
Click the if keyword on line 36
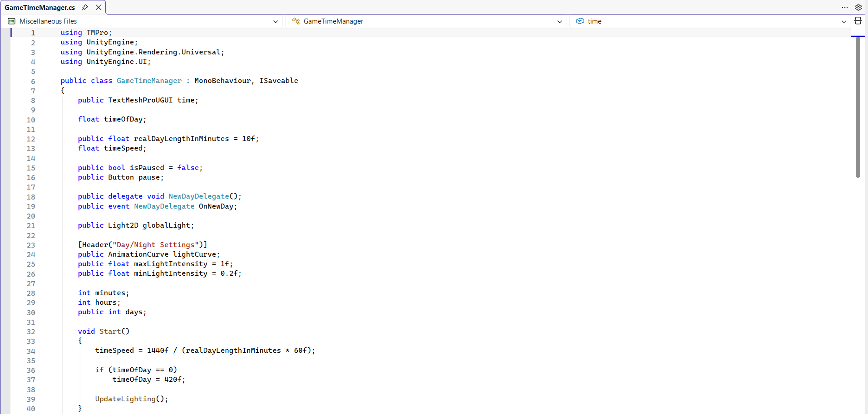pos(99,370)
